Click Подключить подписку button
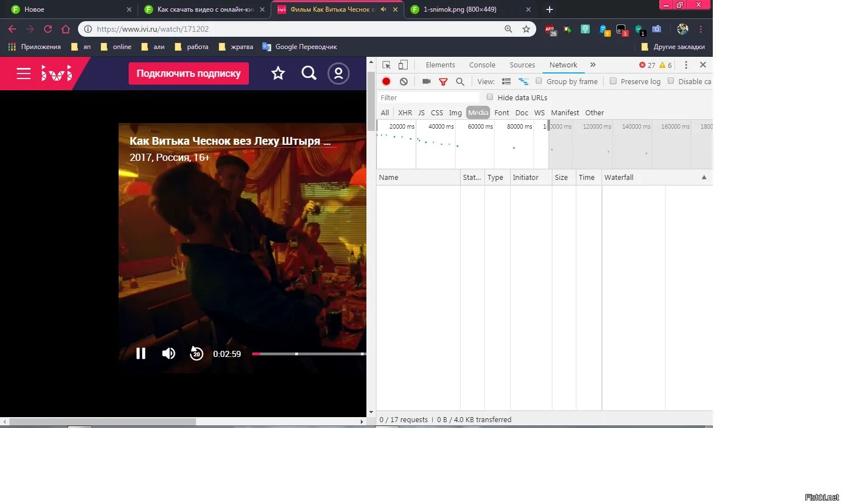Viewport: 842px width, 504px height. coord(189,74)
